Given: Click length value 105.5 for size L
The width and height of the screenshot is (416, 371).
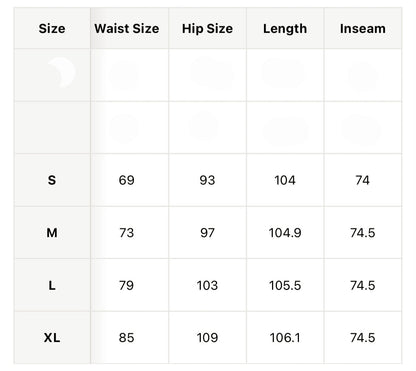Looking at the screenshot, I should [x=285, y=285].
